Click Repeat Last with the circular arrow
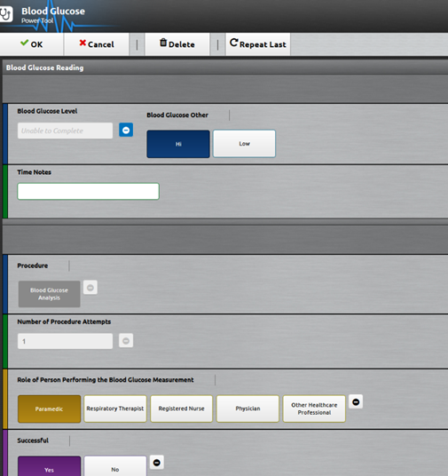The height and width of the screenshot is (476, 448). click(x=258, y=44)
